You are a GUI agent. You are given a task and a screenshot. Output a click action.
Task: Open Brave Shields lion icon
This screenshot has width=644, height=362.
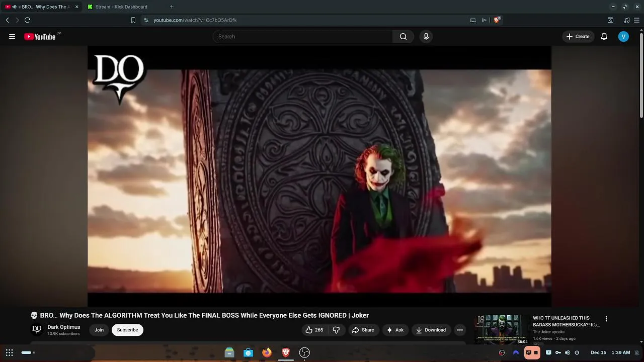pyautogui.click(x=497, y=20)
